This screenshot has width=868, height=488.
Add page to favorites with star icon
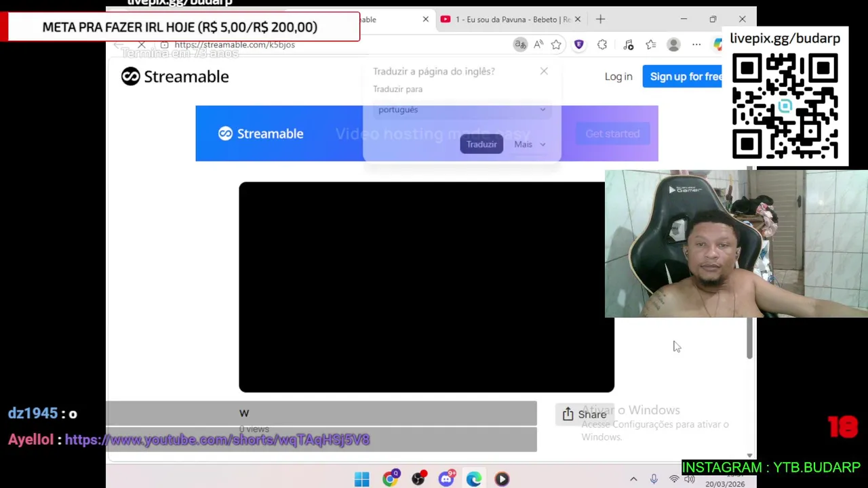556,45
